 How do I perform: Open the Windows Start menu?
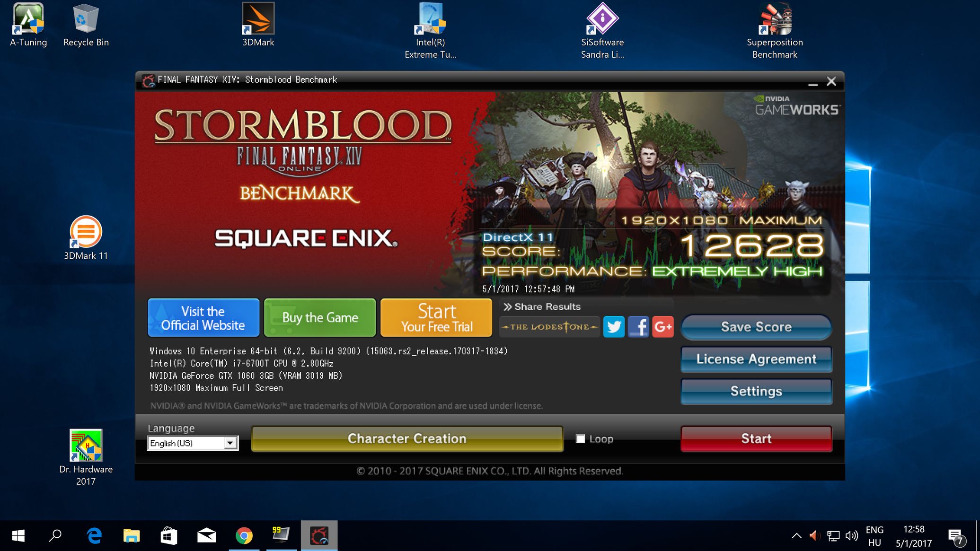[x=18, y=536]
